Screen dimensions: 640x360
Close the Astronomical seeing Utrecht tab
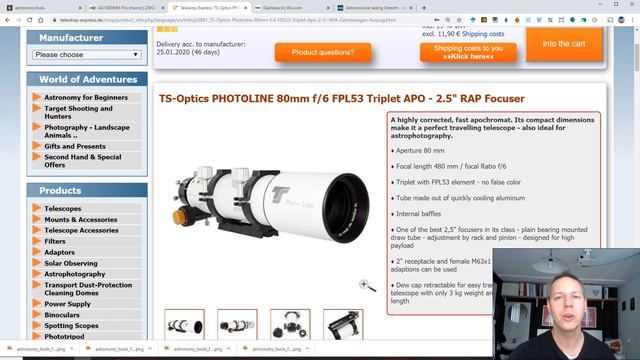point(411,8)
